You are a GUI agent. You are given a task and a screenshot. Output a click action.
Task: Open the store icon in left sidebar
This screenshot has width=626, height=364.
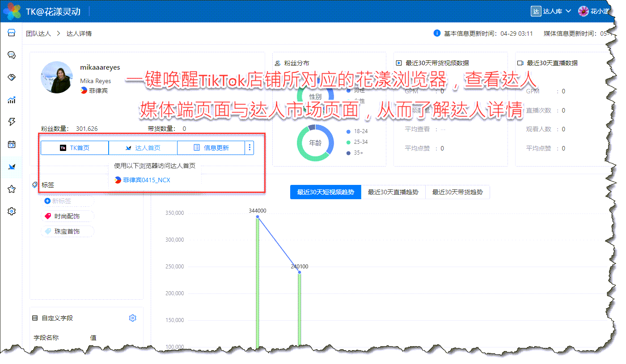tap(12, 33)
